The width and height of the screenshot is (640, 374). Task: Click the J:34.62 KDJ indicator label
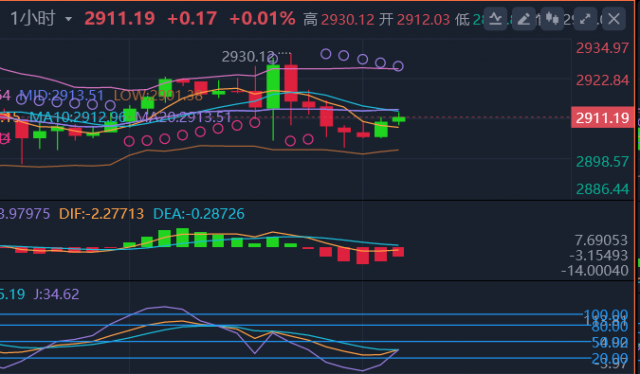pyautogui.click(x=56, y=294)
